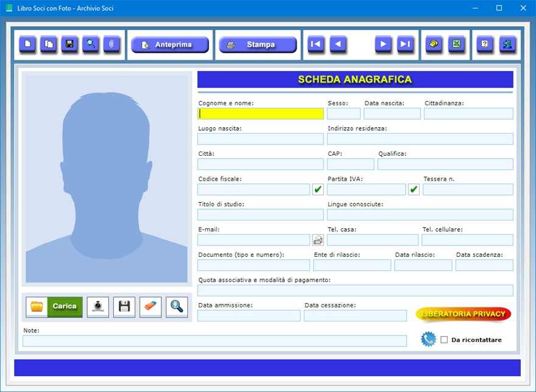Image resolution: width=536 pixels, height=392 pixels.
Task: Click the duplicate record icon
Action: [x=48, y=44]
